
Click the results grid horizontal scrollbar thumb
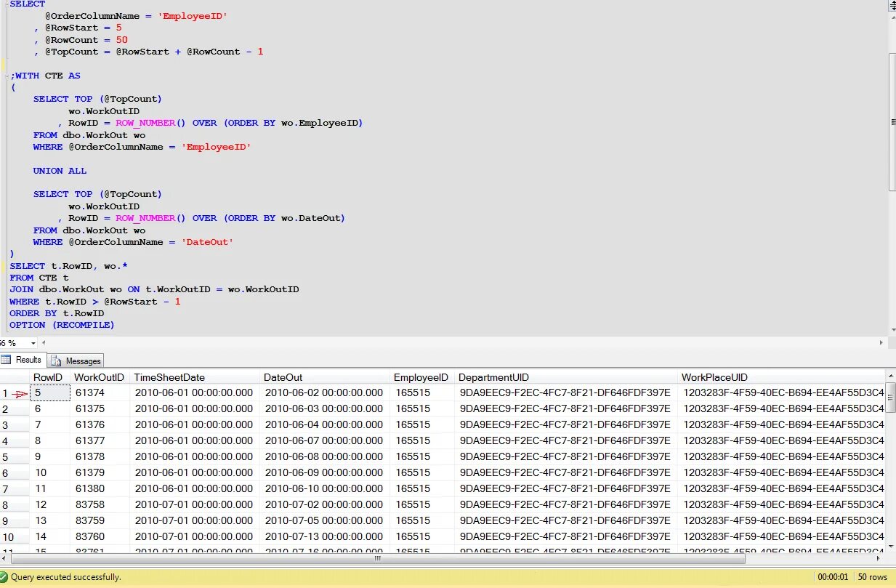(x=378, y=560)
